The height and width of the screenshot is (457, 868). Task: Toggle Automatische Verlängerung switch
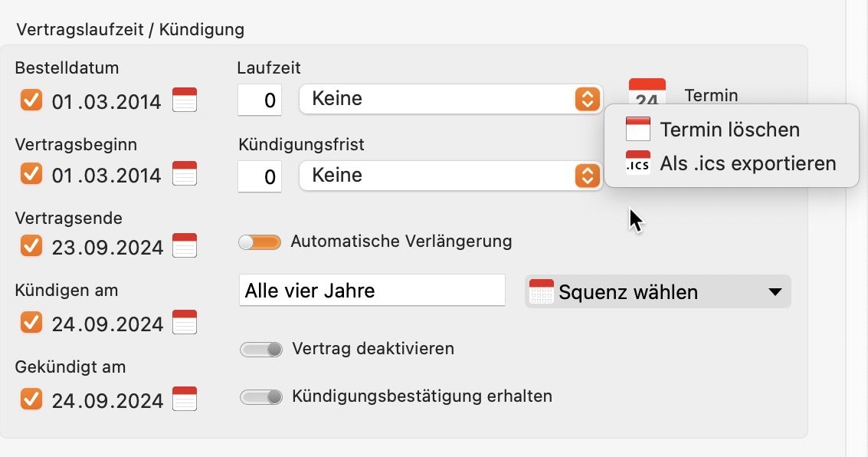[260, 242]
